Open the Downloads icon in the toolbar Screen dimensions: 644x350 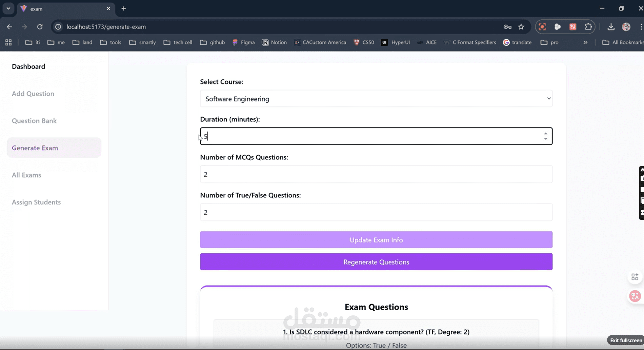[611, 27]
